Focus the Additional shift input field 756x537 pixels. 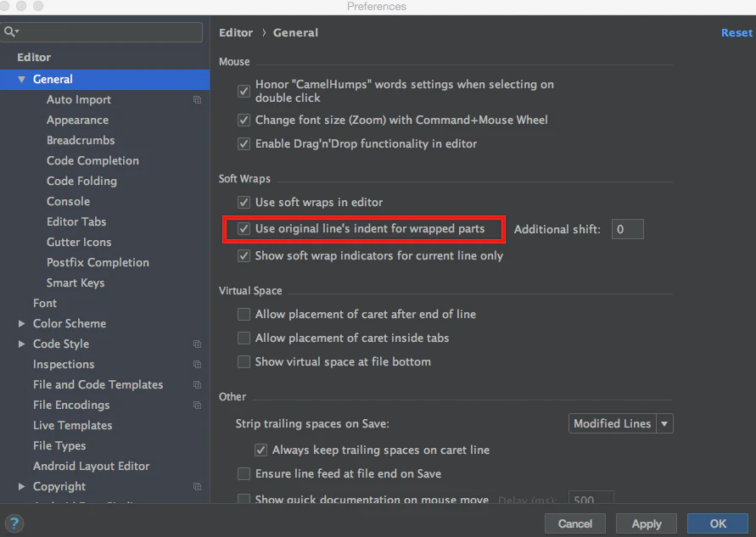[x=627, y=229]
